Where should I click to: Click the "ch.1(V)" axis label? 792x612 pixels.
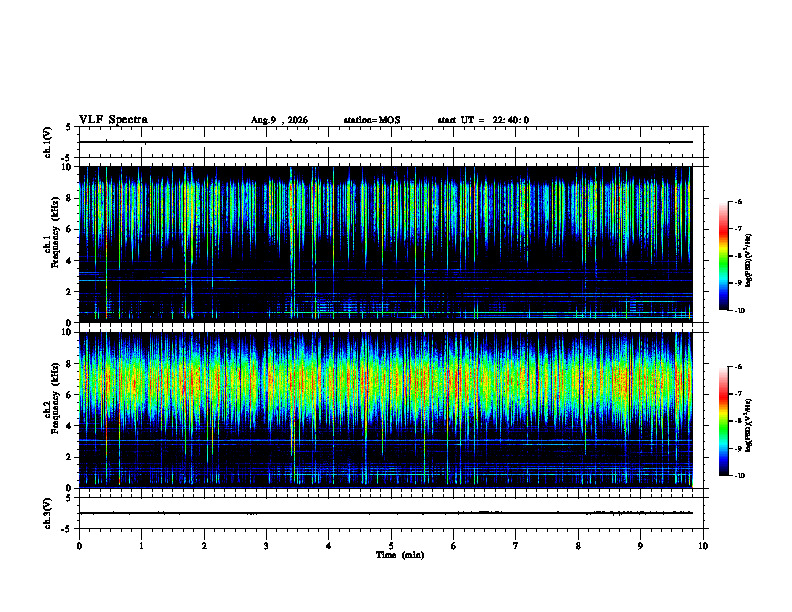(x=48, y=142)
